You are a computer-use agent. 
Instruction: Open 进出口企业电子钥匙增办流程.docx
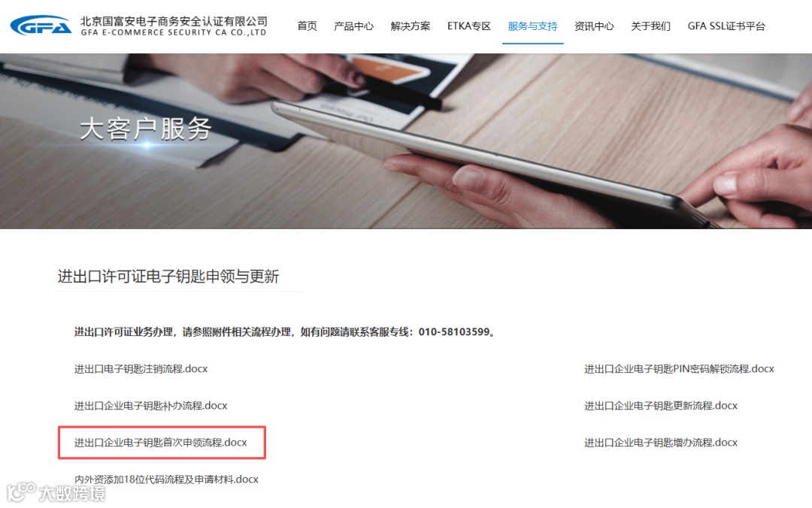tap(661, 442)
